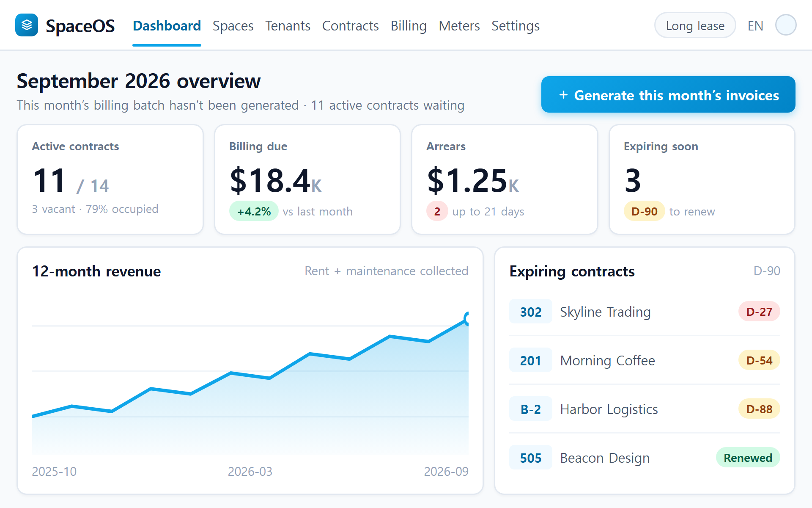Open the Meters tab
The width and height of the screenshot is (812, 508).
459,26
